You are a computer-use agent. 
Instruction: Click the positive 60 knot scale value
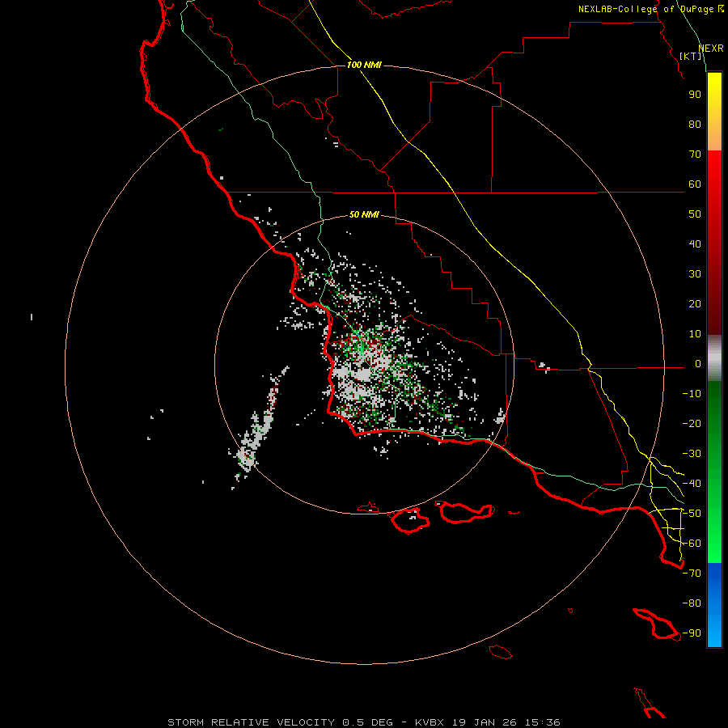(695, 184)
